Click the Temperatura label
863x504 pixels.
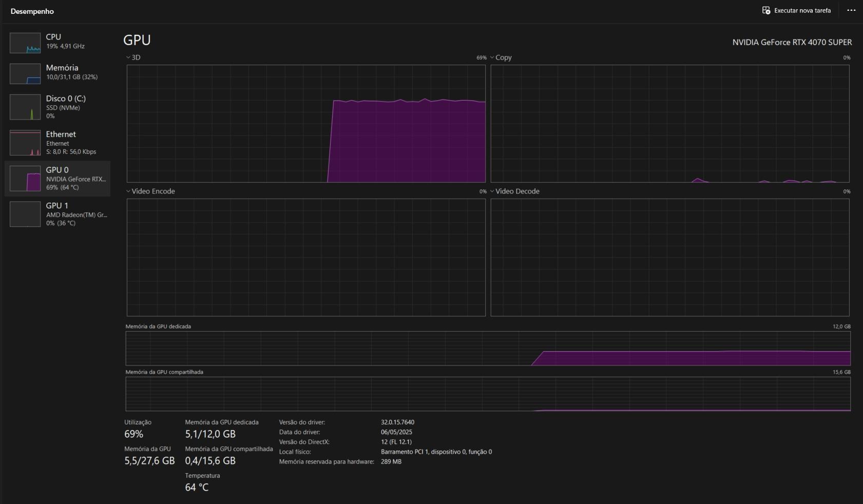(202, 476)
